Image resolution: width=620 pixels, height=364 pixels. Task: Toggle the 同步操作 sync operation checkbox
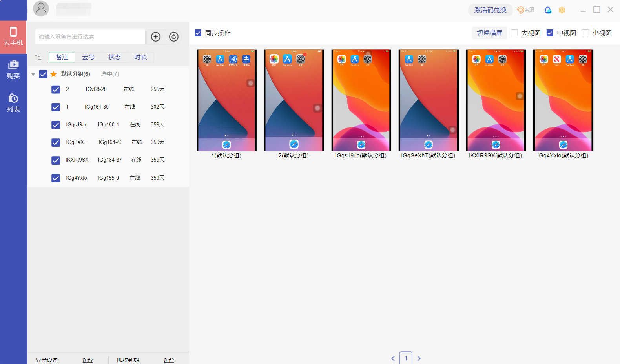[x=198, y=33]
